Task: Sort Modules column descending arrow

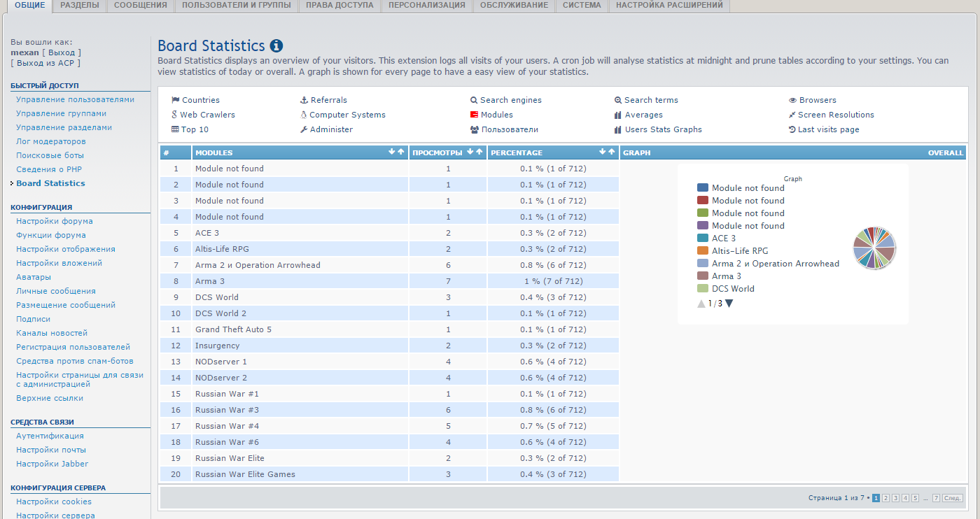Action: click(x=392, y=152)
